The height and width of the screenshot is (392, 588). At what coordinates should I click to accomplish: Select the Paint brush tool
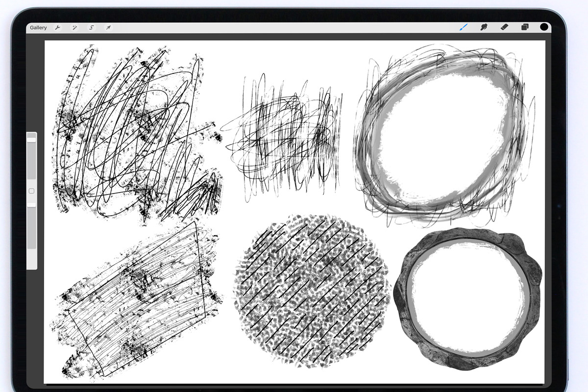coord(463,27)
